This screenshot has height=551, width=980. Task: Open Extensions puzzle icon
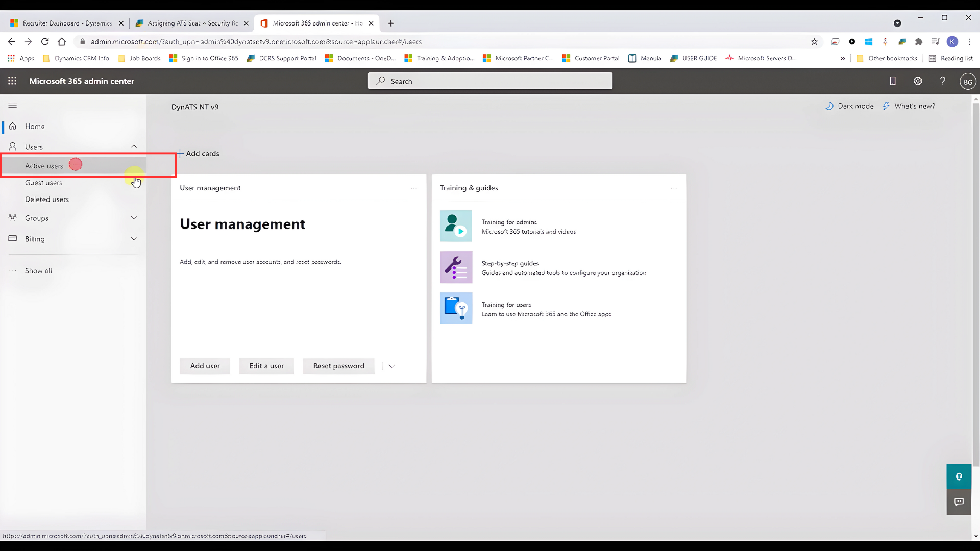(x=919, y=42)
